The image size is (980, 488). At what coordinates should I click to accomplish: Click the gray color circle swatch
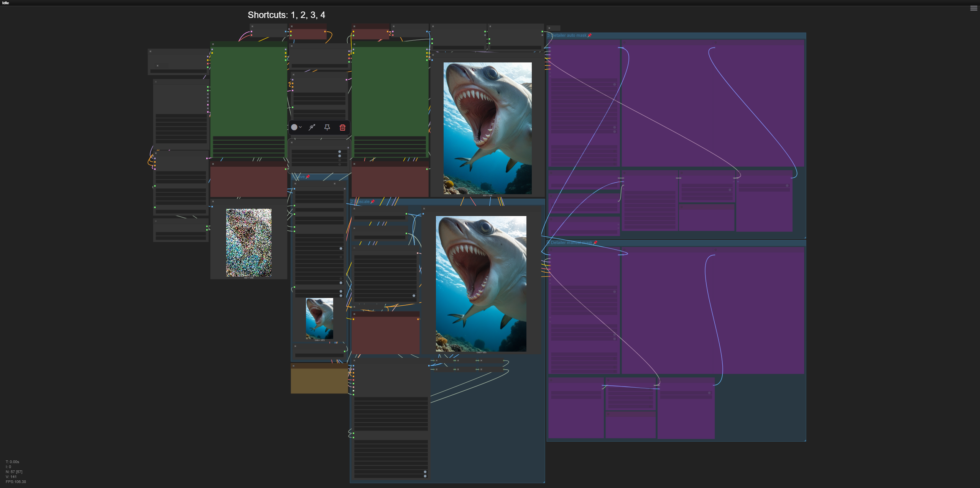294,127
